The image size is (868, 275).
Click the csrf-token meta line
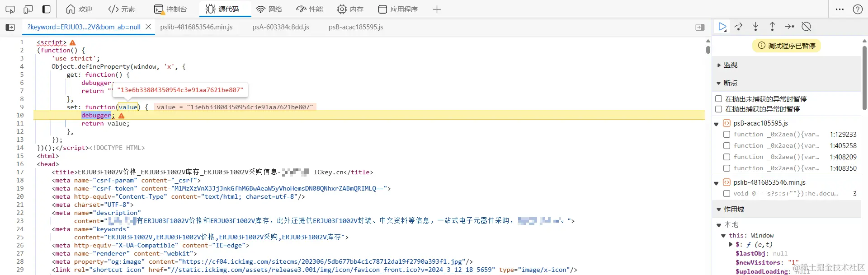(221, 188)
